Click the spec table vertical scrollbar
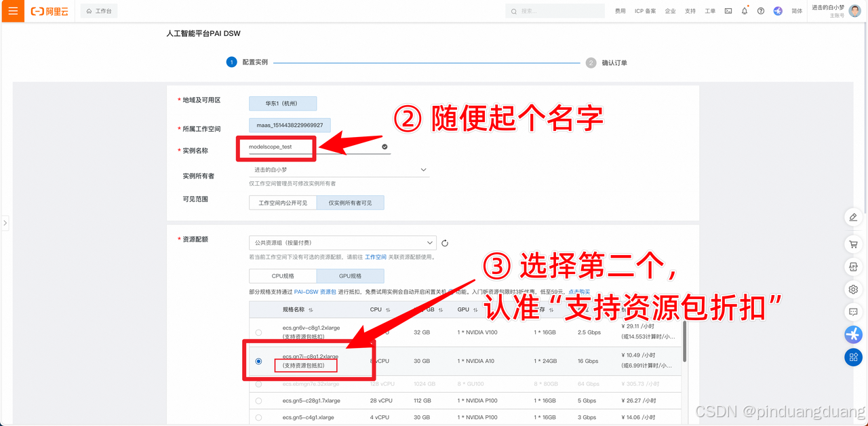 click(684, 341)
